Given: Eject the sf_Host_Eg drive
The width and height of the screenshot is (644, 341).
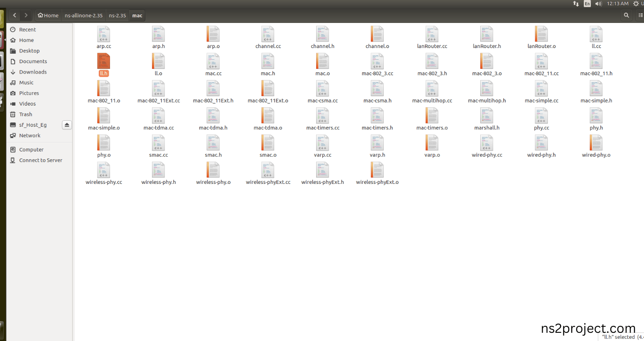Looking at the screenshot, I should 67,125.
